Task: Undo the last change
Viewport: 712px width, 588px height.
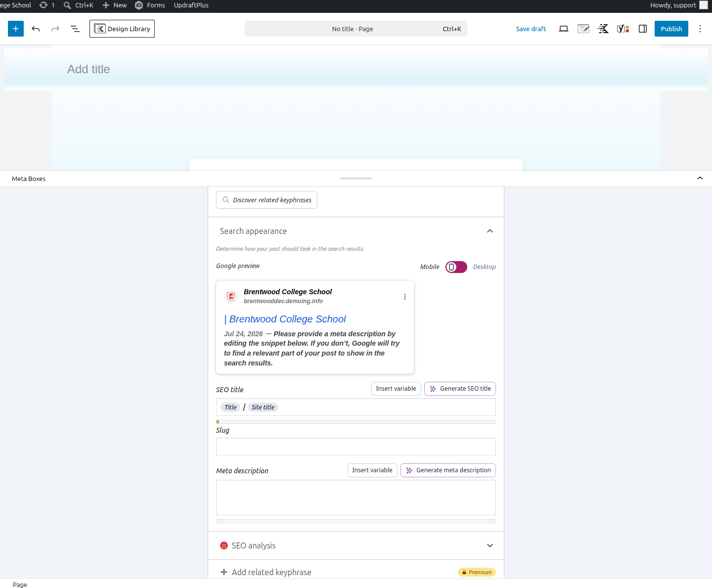Action: click(x=36, y=29)
